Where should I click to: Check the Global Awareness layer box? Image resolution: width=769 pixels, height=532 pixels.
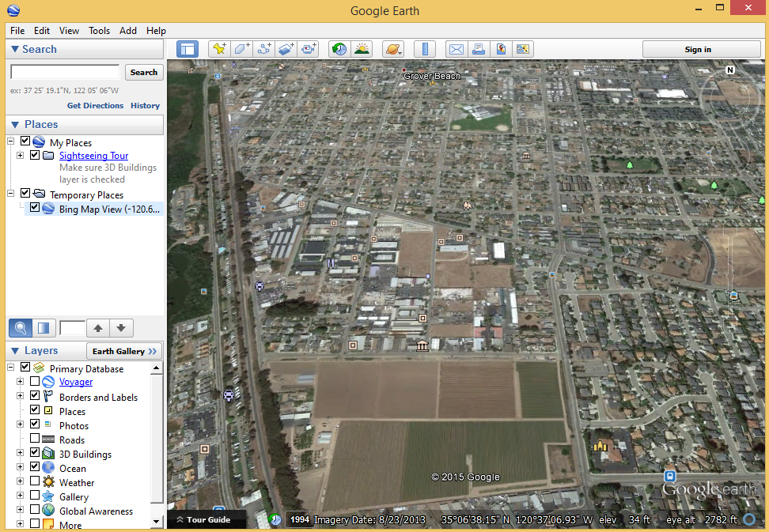click(x=35, y=509)
